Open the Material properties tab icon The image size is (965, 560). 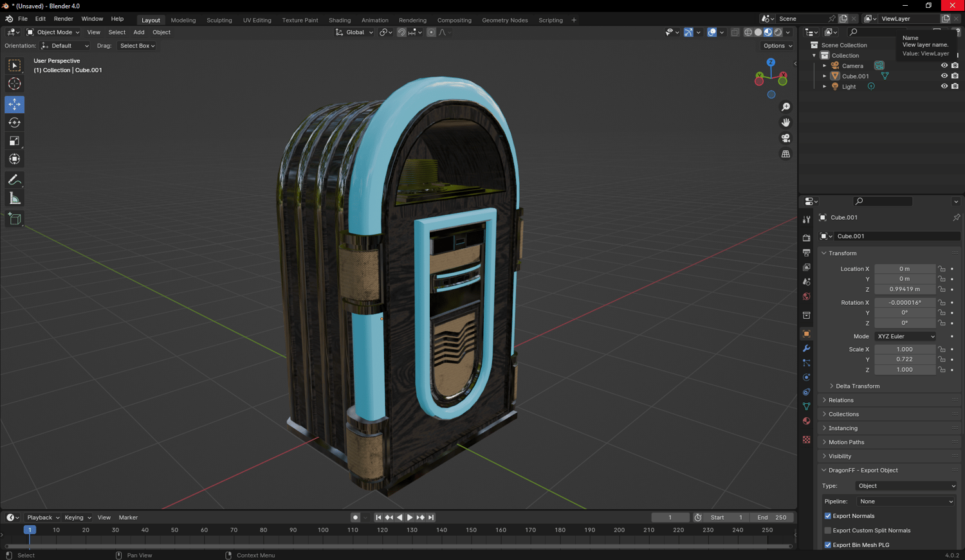click(806, 421)
